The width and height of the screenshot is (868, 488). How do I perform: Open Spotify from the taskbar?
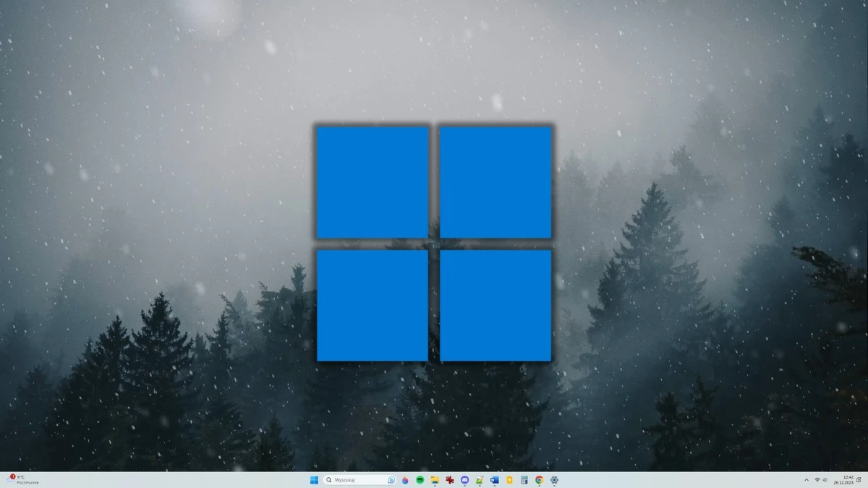tap(421, 479)
